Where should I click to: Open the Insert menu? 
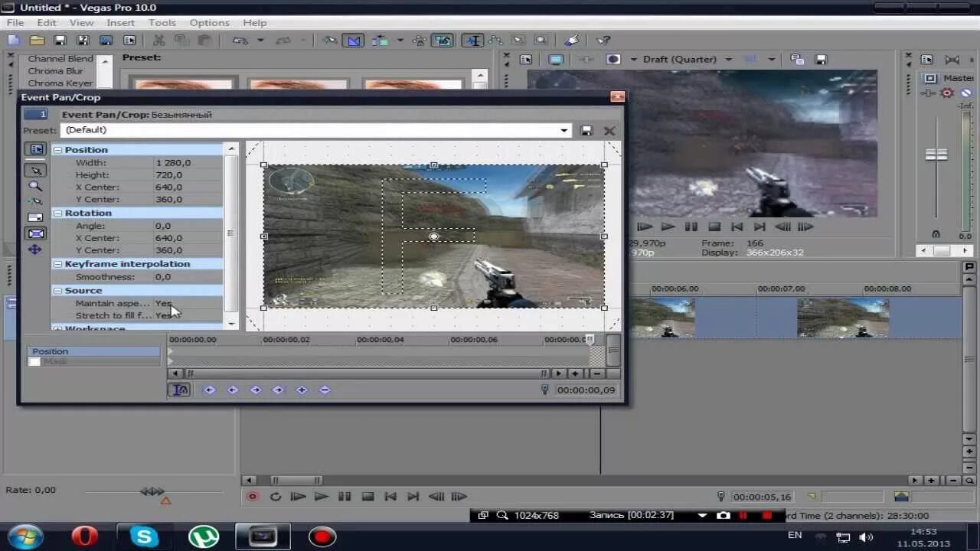(x=121, y=23)
